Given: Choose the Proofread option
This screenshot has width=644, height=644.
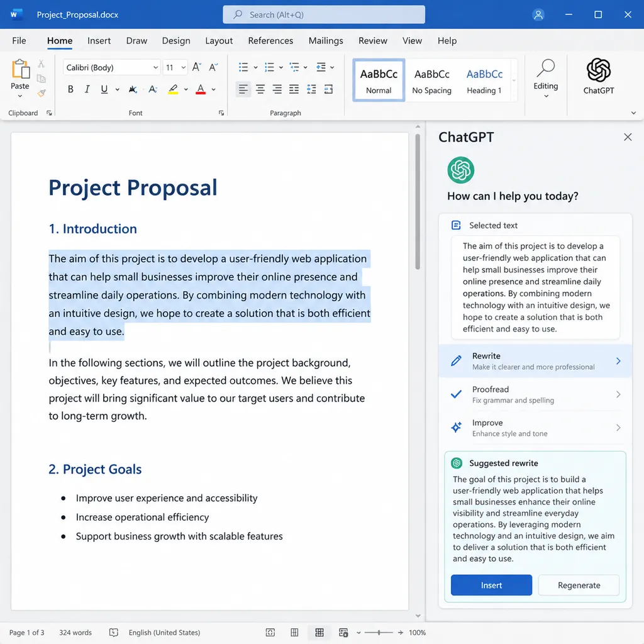Looking at the screenshot, I should point(535,394).
